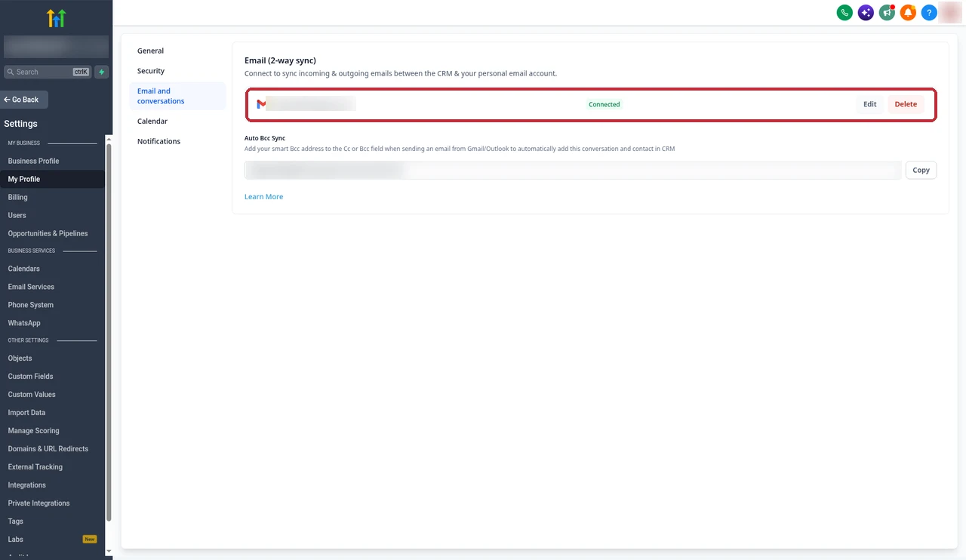Open Custom Fields settings
Screen dimensions: 966x560
[31, 377]
